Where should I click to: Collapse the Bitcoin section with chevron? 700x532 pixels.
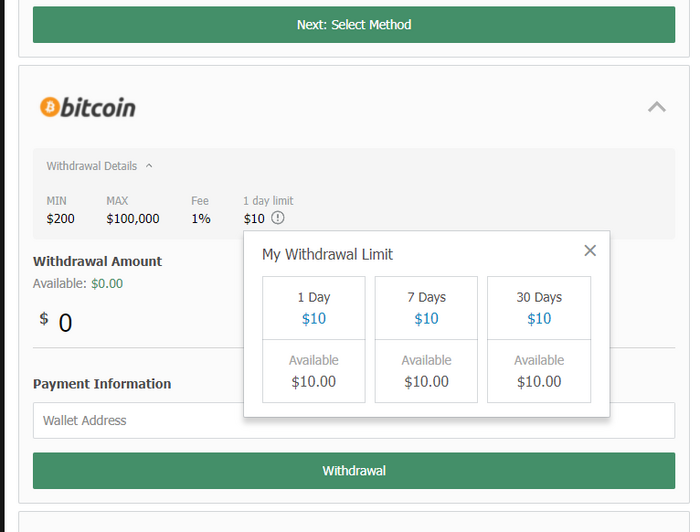tap(657, 107)
